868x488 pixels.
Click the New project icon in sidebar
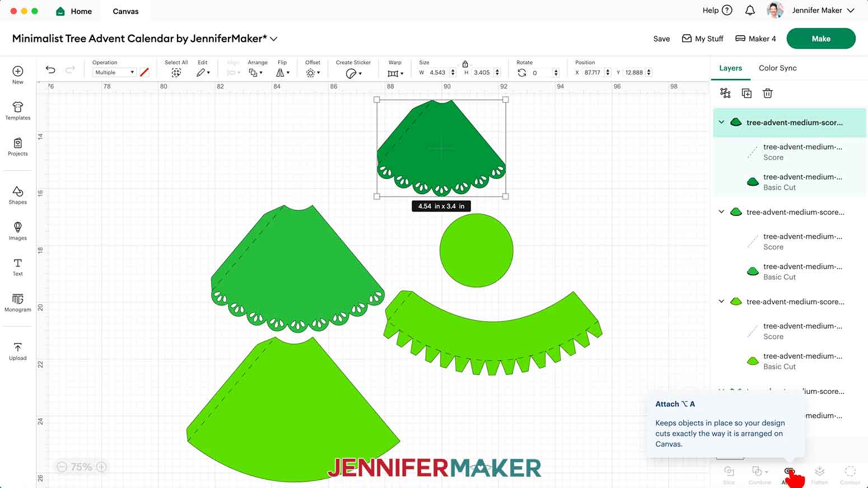18,75
